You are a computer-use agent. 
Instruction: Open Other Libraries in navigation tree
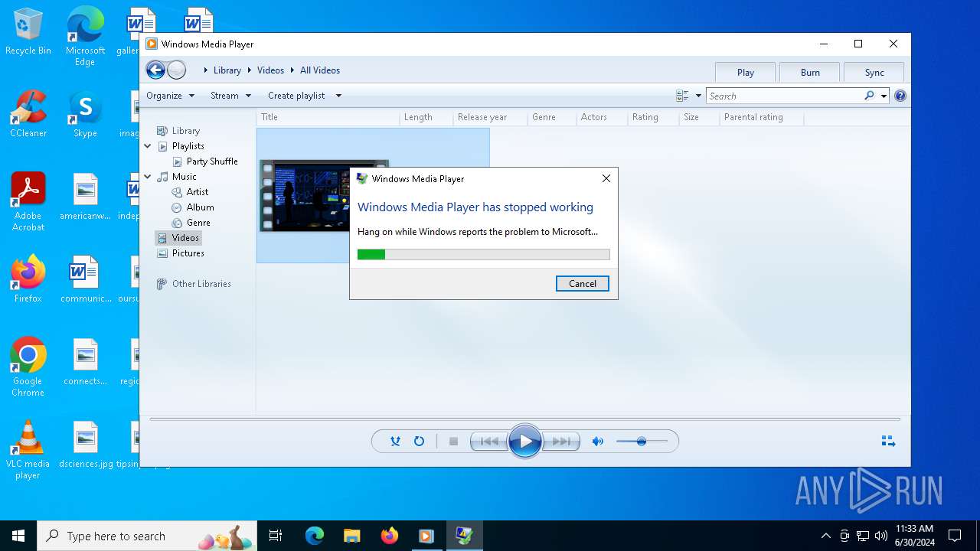[x=201, y=284]
